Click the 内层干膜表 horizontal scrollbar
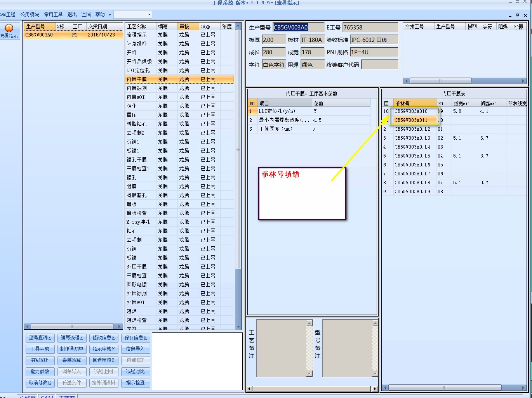 [454, 388]
